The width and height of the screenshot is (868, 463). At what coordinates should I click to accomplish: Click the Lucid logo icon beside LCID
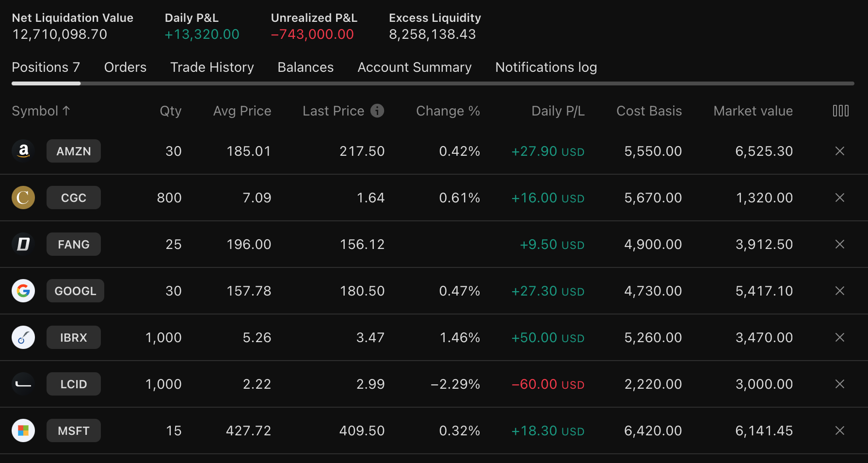tap(23, 384)
